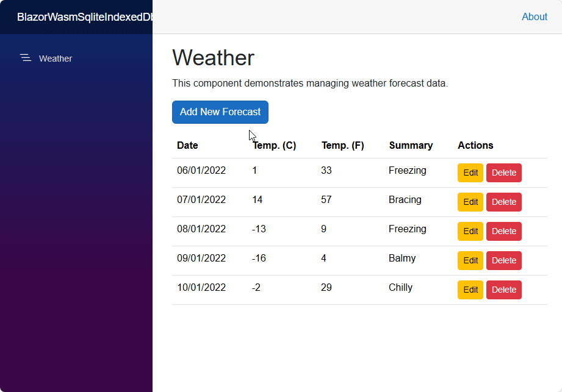Remove the Chilly forecast entry
The image size is (562, 392).
(x=503, y=290)
